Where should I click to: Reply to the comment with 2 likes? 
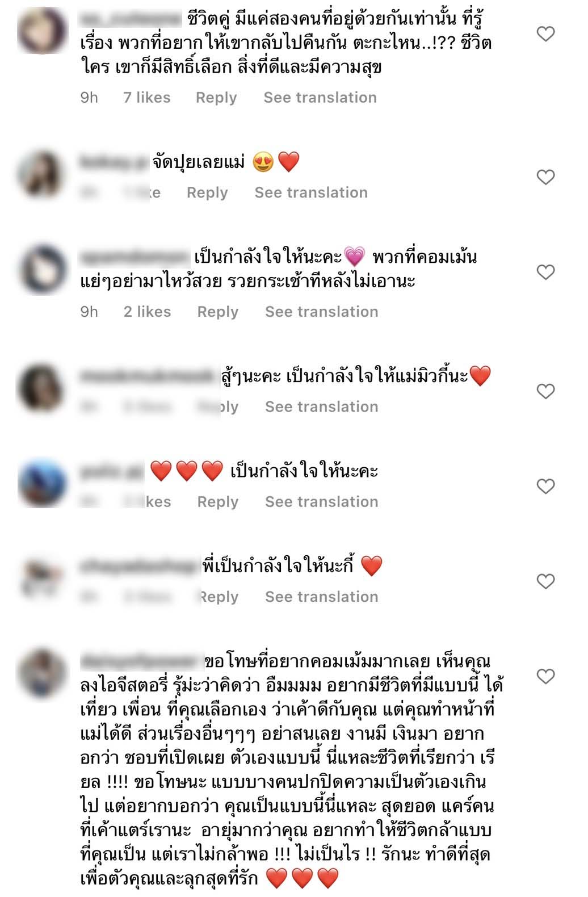coord(218,312)
